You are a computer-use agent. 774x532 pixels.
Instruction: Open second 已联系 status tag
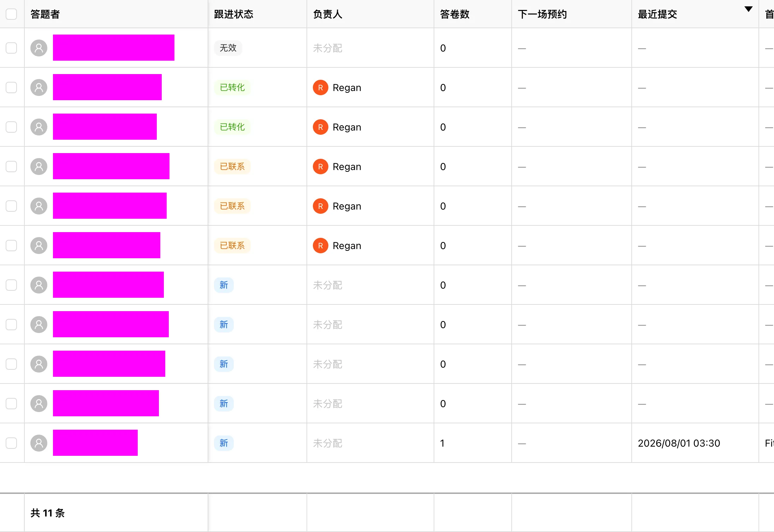(x=232, y=206)
